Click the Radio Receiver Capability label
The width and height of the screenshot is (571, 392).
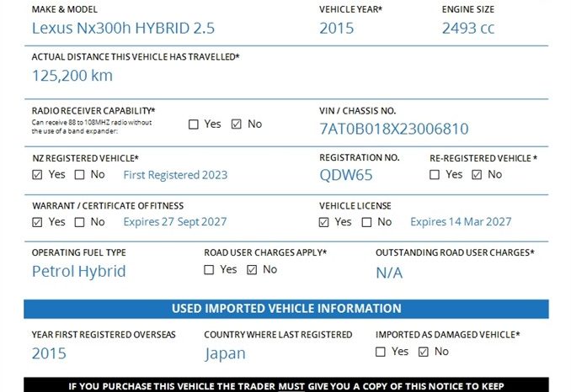pyautogui.click(x=93, y=110)
